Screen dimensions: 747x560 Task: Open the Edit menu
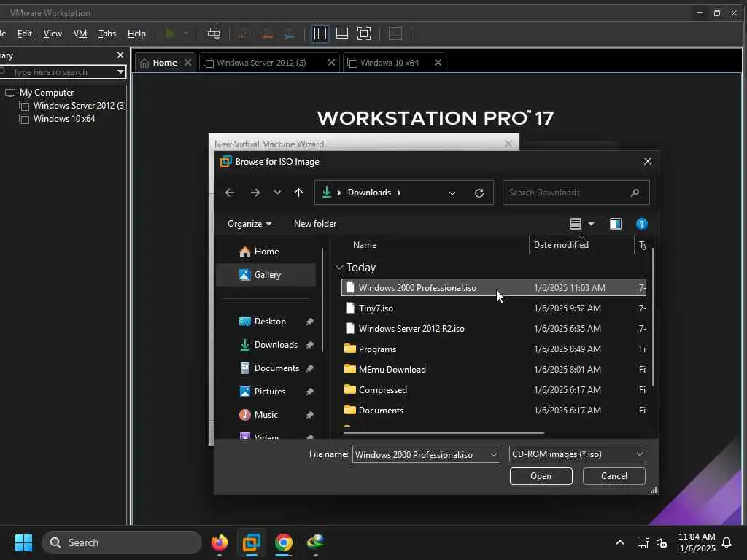[24, 34]
